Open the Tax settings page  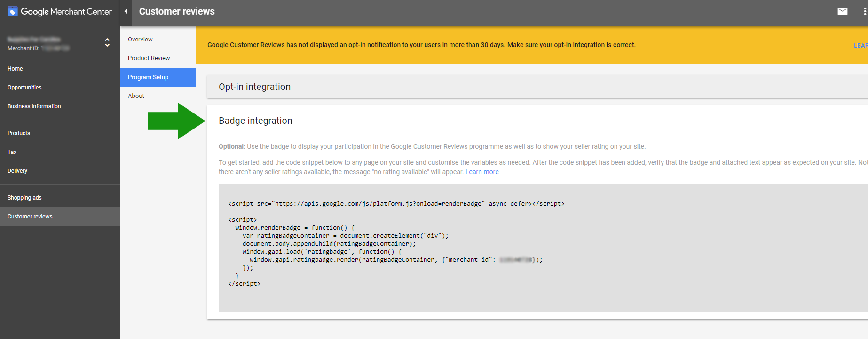[12, 152]
